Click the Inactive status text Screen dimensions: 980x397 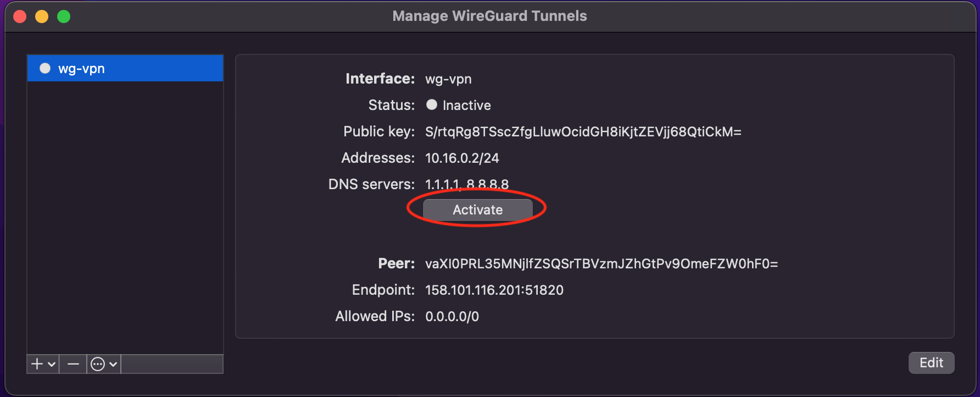[466, 106]
